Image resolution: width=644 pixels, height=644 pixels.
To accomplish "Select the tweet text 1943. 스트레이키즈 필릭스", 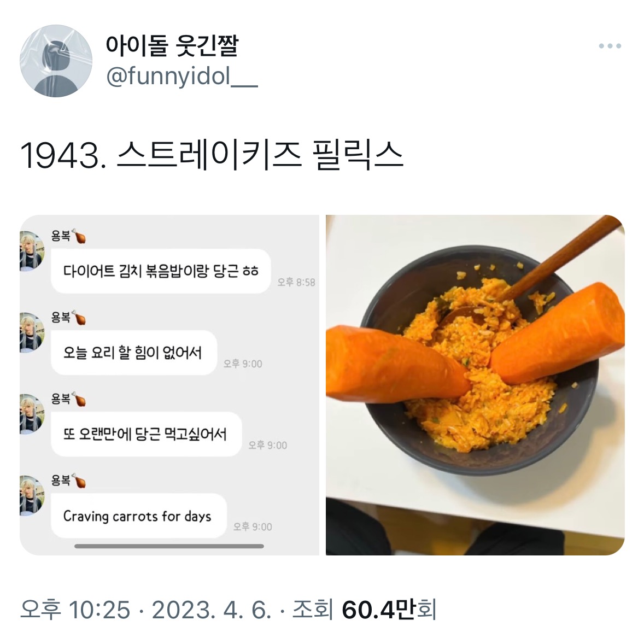I will (212, 155).
